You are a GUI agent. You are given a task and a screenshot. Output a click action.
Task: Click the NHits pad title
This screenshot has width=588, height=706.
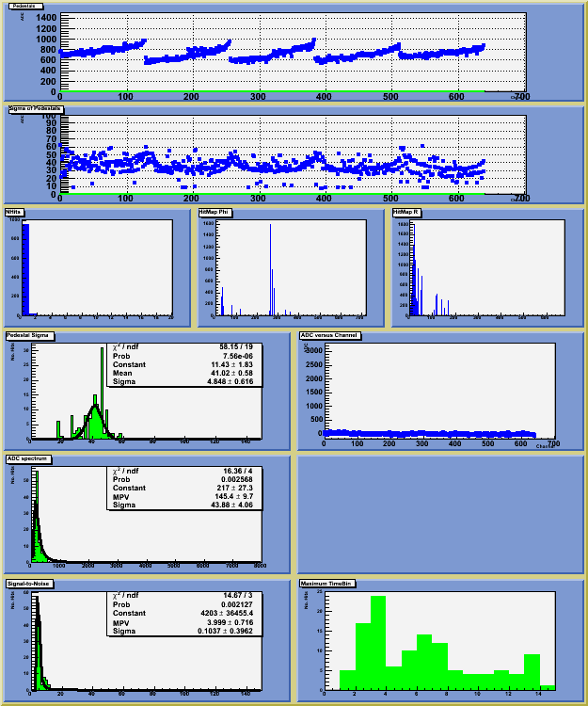point(14,212)
